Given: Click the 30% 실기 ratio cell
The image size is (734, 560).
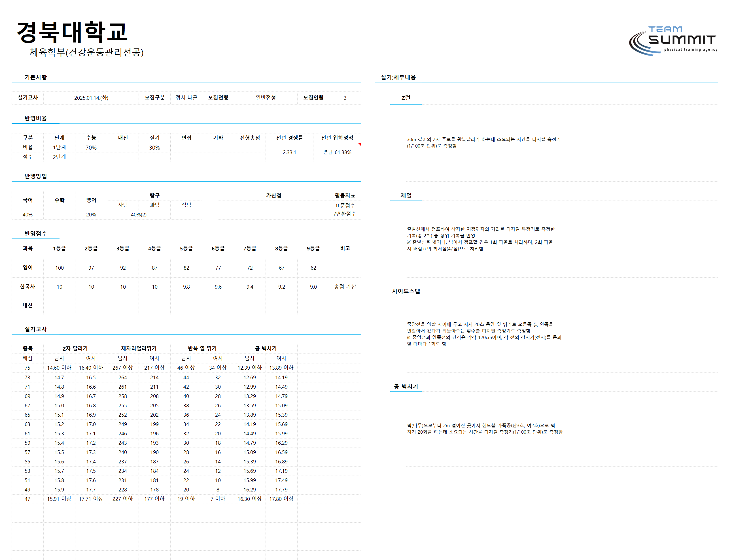Looking at the screenshot, I should point(154,148).
